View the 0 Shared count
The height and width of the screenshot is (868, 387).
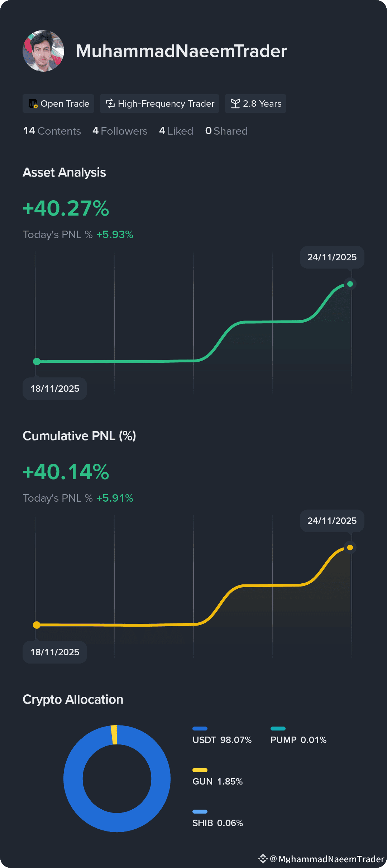[226, 131]
